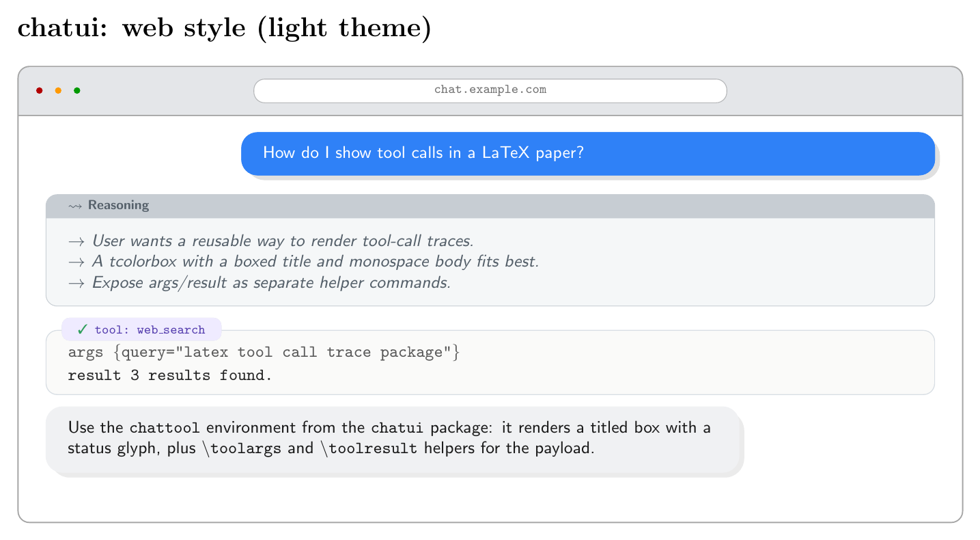The height and width of the screenshot is (540, 980).
Task: Select the assistant reply bubble
Action: (x=393, y=439)
